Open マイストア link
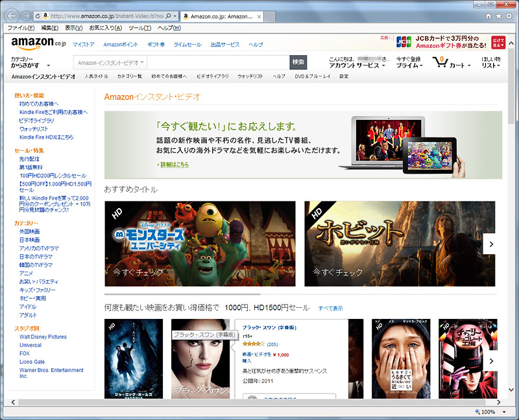This screenshot has width=519, height=420. [84, 45]
